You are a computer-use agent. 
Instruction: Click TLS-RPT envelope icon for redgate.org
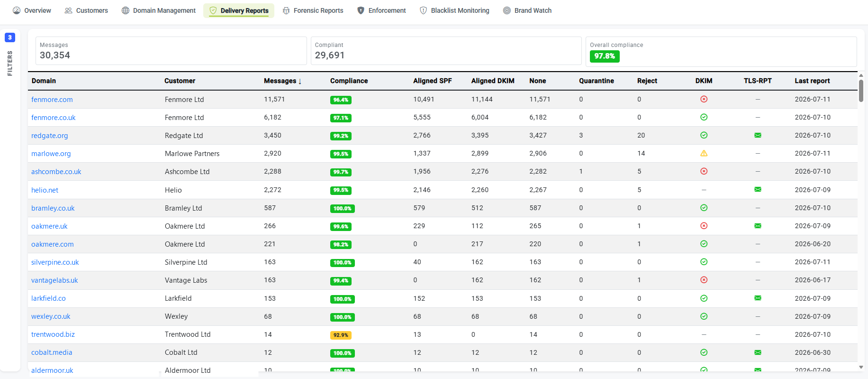click(x=758, y=135)
